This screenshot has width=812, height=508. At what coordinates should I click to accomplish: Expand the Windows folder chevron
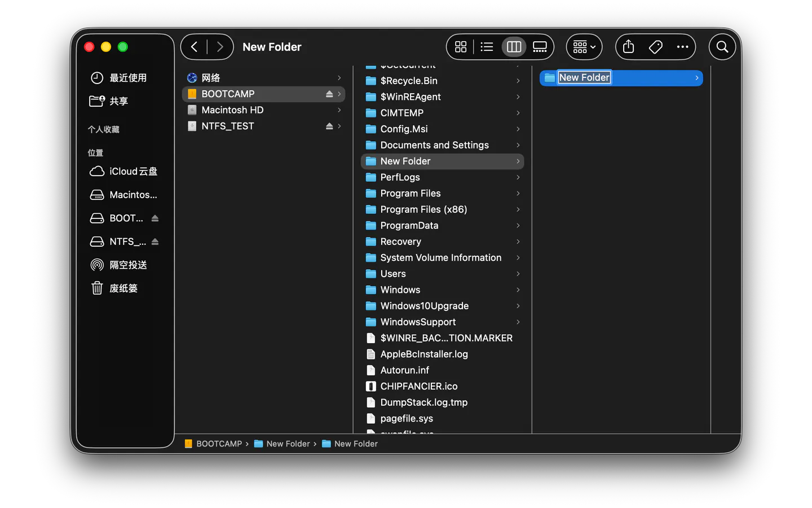coord(518,290)
